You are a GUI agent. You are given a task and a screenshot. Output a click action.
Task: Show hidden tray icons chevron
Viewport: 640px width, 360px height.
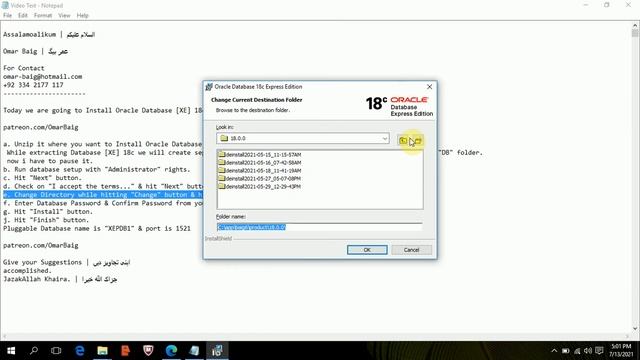click(x=554, y=351)
